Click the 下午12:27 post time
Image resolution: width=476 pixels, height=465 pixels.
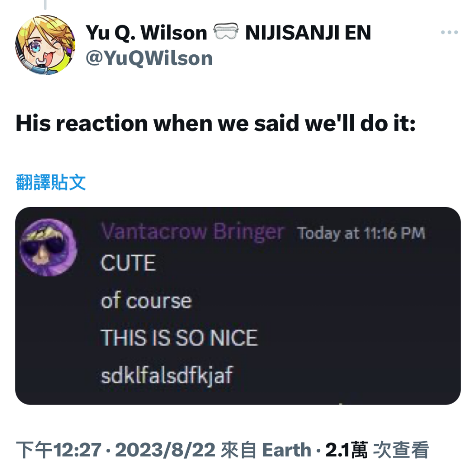coord(59,450)
